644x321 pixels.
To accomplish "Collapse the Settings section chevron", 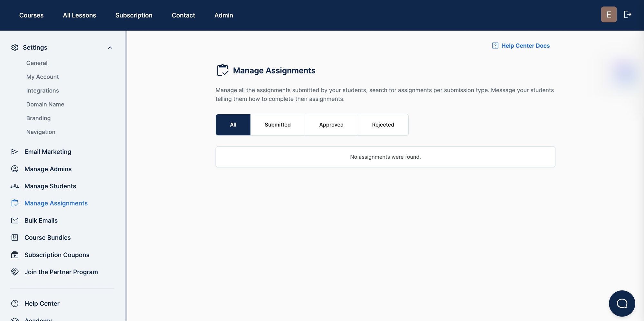I will (110, 48).
